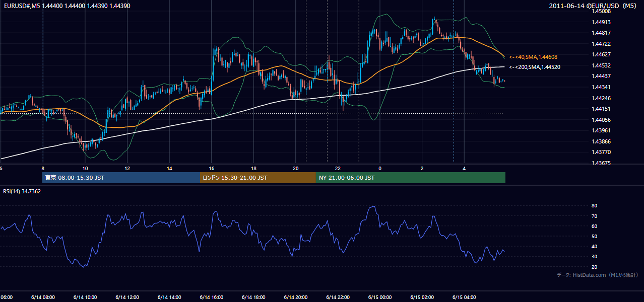Click the 1.43770 price axis label

pyautogui.click(x=601, y=152)
